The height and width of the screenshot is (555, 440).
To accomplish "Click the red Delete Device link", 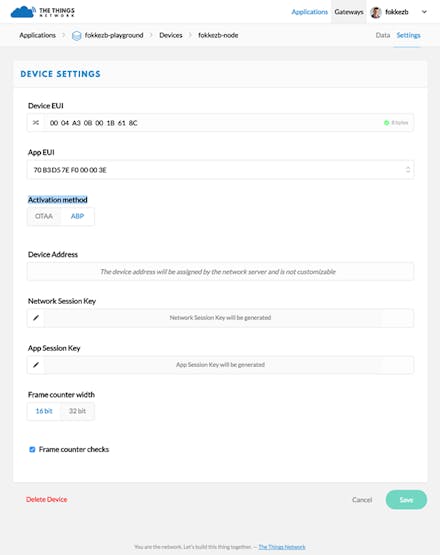I will (x=47, y=499).
